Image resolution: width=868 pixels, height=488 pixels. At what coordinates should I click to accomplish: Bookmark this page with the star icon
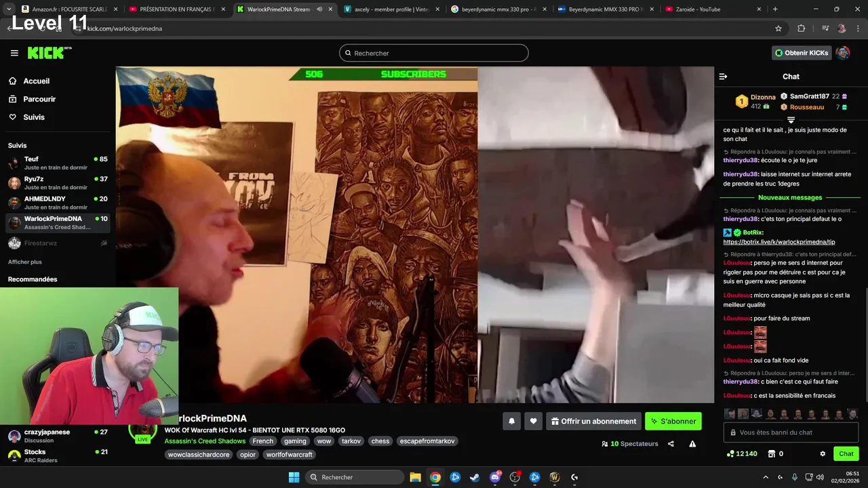click(778, 28)
